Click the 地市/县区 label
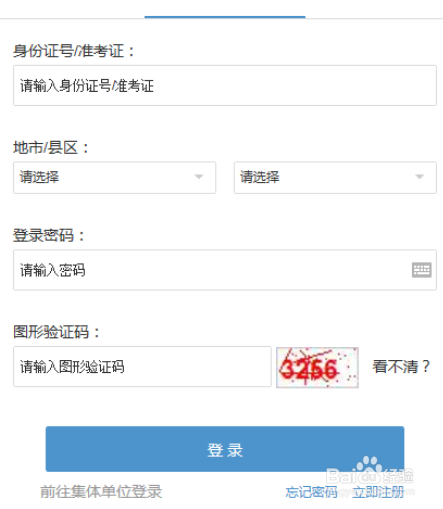443x509 pixels. (x=51, y=148)
